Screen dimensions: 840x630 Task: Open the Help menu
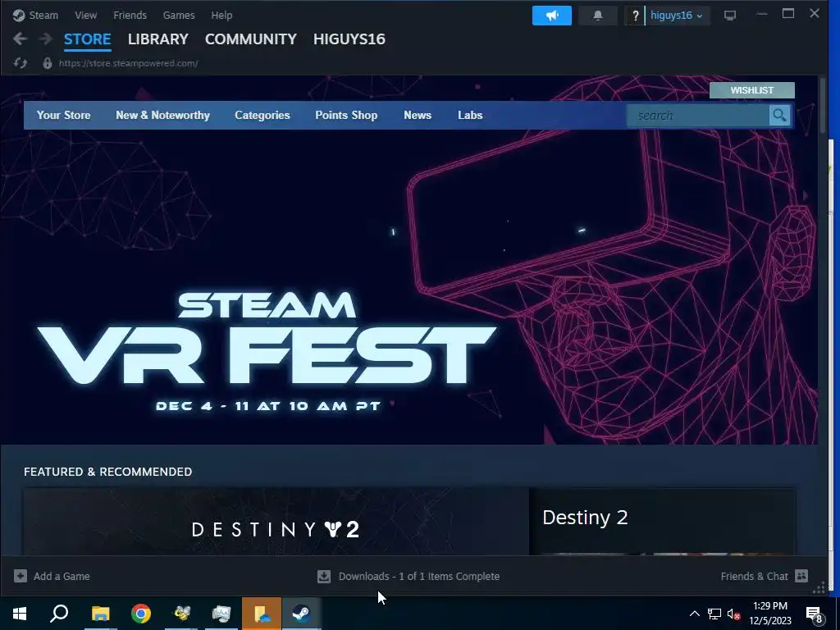[221, 15]
